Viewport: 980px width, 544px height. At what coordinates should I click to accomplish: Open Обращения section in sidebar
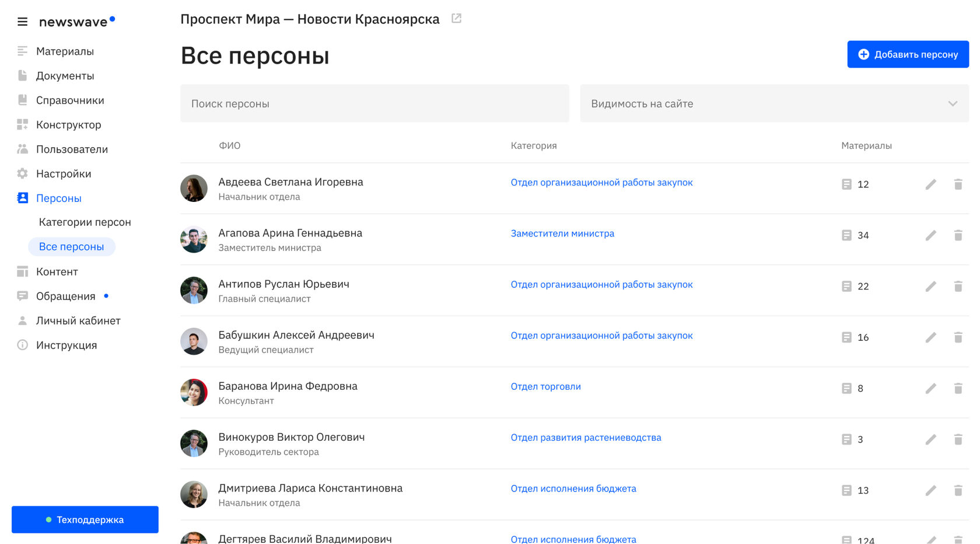[x=65, y=297]
